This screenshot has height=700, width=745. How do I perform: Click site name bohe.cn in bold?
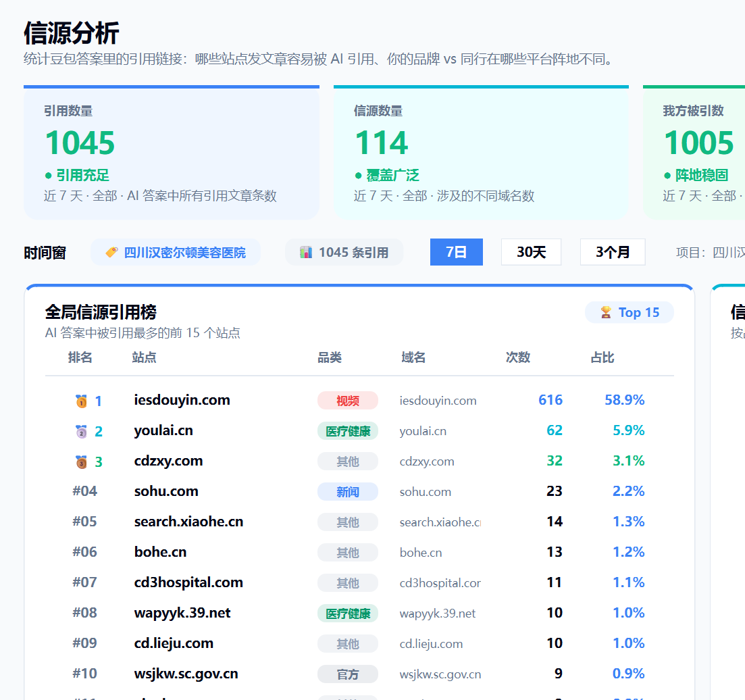(160, 552)
